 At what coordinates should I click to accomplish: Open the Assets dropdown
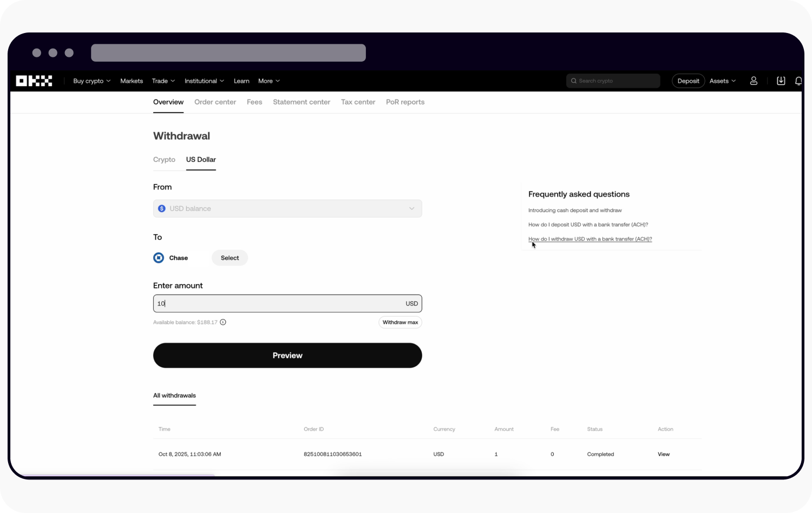click(722, 81)
